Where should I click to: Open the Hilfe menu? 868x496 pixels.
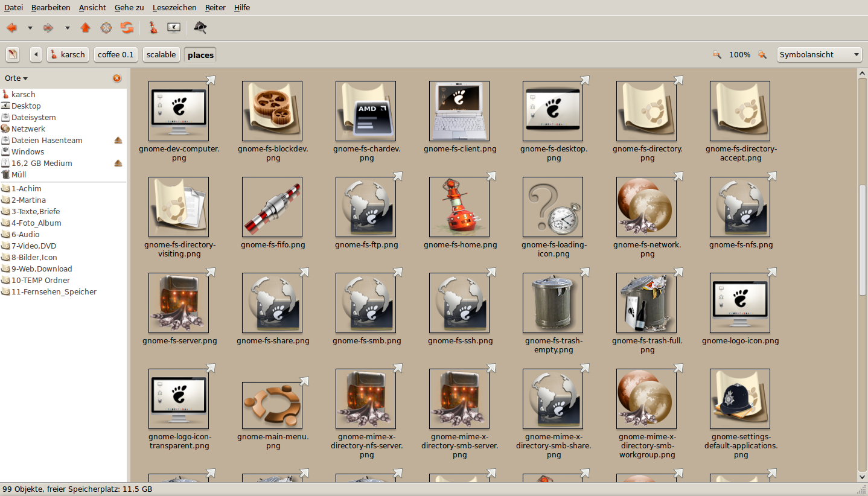coord(242,7)
